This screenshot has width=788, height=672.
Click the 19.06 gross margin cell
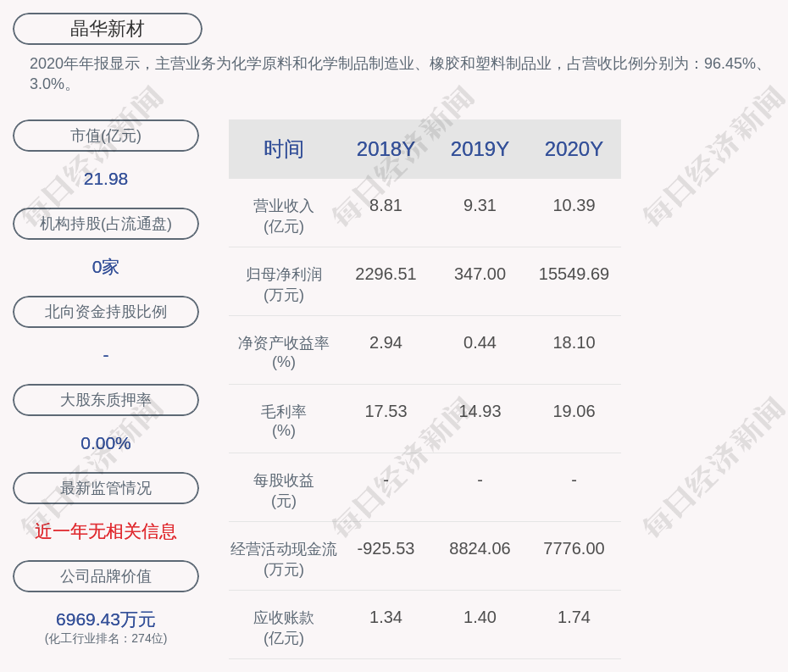pyautogui.click(x=574, y=412)
